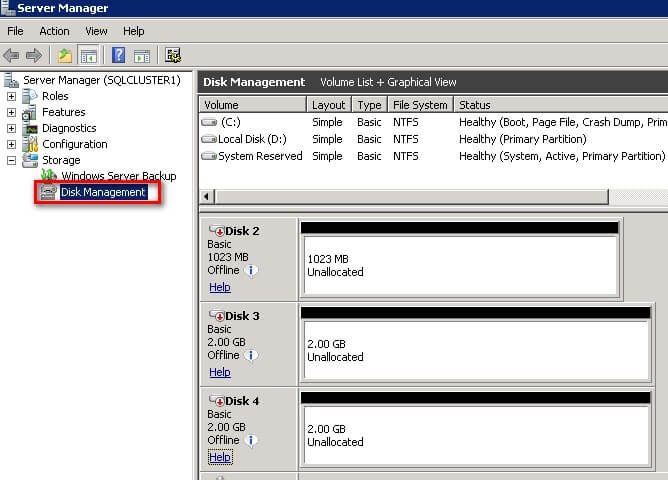The height and width of the screenshot is (480, 668).
Task: Open the Action menu
Action: coord(54,31)
